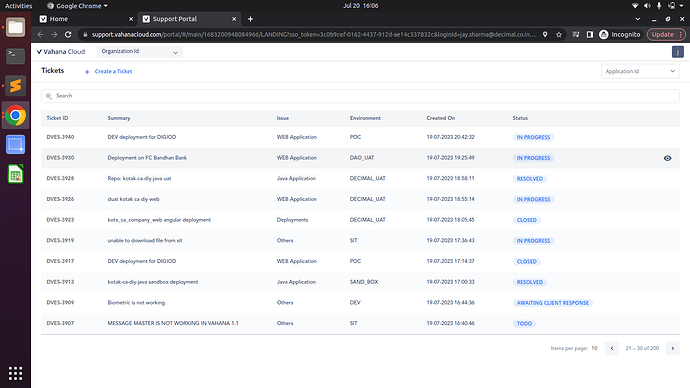Screen dimensions: 690x388
Task: Open the user avatar J in the portal header
Action: [x=678, y=52]
